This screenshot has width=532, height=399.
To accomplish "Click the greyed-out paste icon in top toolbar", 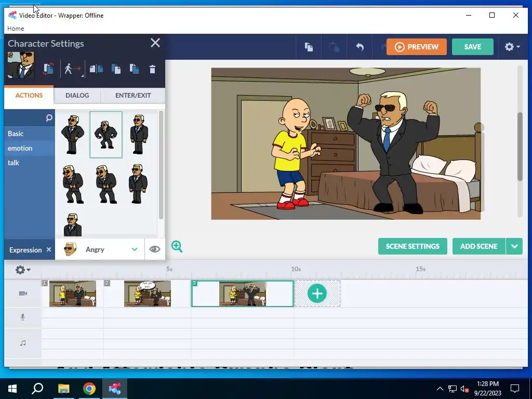I will pos(334,47).
